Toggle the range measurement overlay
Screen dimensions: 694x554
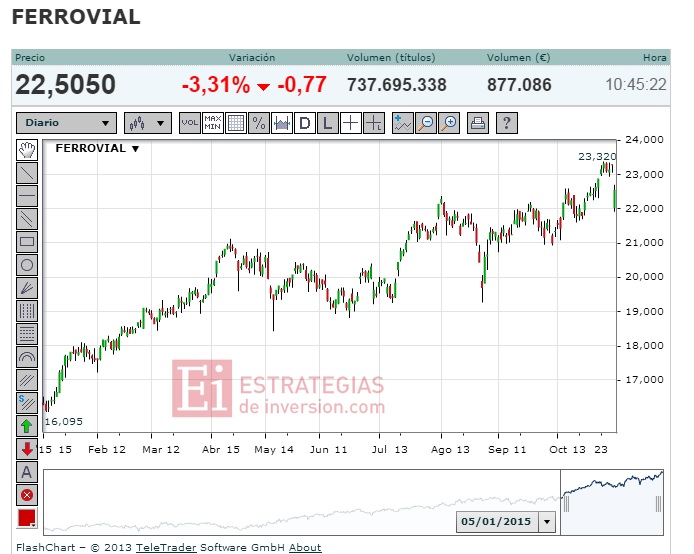(x=281, y=123)
